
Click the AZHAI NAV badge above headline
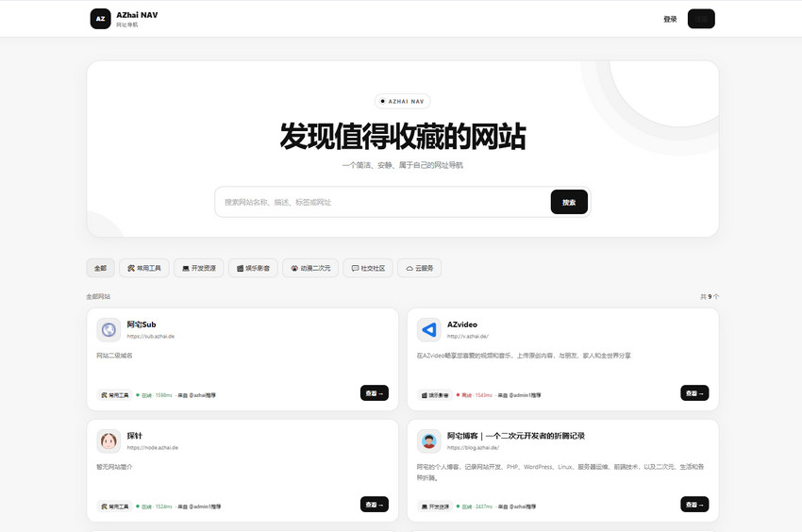[403, 101]
